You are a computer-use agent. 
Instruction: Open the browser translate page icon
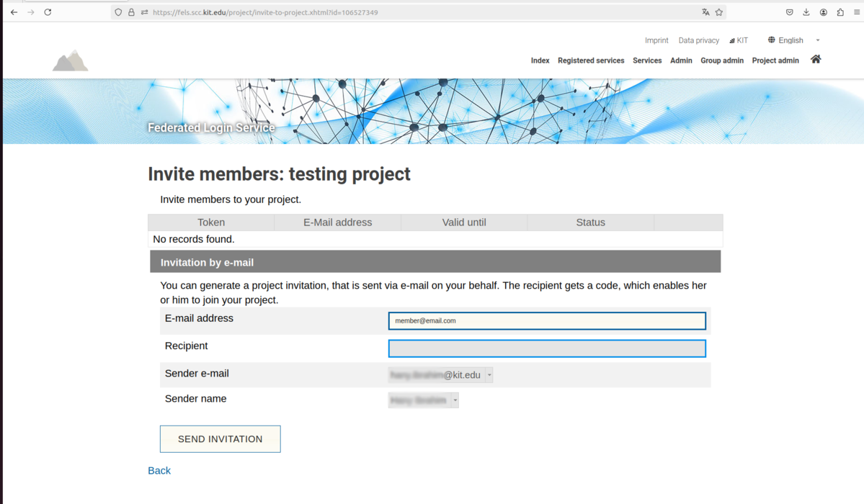[x=705, y=12]
